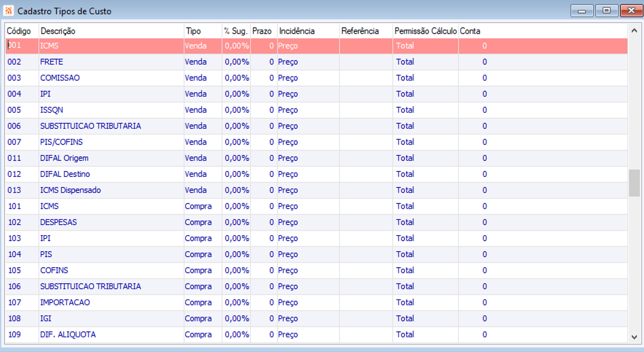Screen dimensions: 644x352
Task: Click the Conta value in DIFAL Origem row
Action: tap(484, 158)
